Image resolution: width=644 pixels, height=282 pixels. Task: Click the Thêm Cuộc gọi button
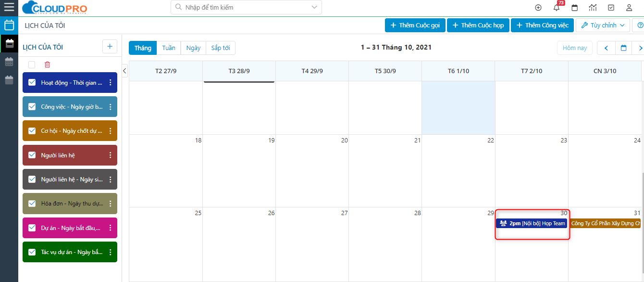[415, 25]
